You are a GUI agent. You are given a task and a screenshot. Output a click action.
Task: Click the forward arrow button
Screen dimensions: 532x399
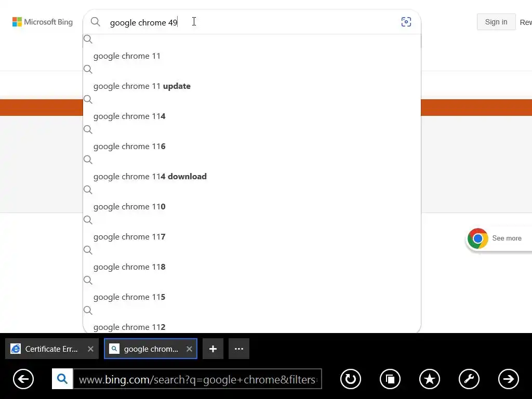point(508,379)
